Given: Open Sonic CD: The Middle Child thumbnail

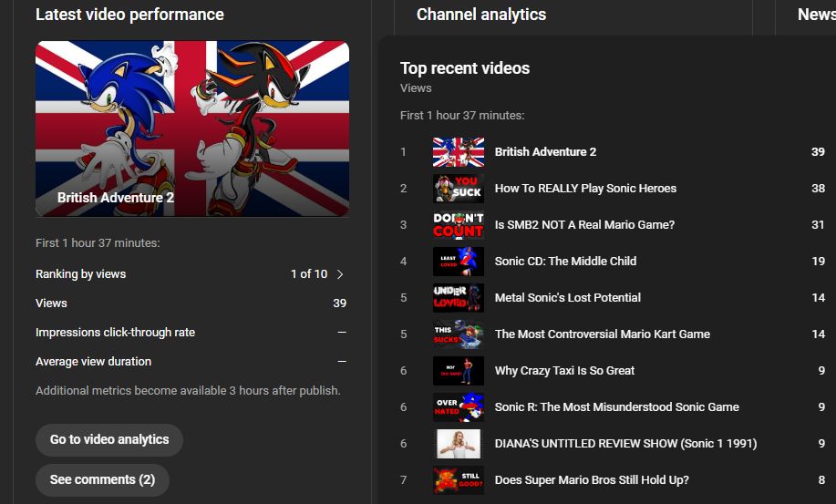Looking at the screenshot, I should (x=459, y=261).
